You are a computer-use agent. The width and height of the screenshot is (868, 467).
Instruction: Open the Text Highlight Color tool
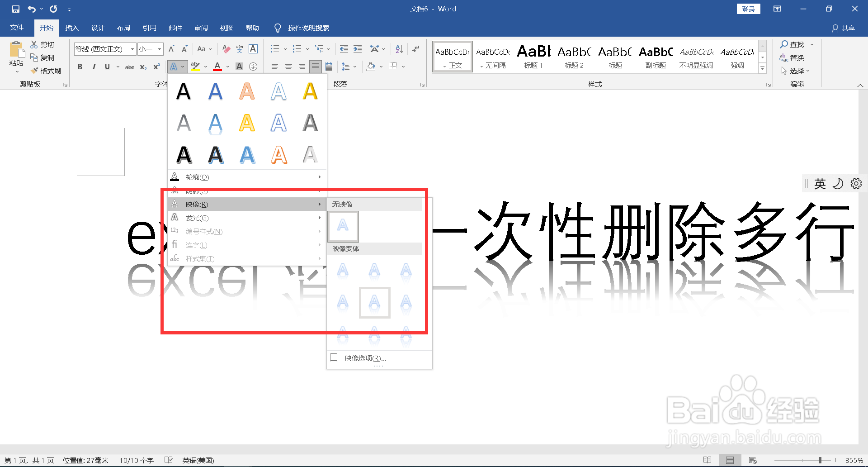tap(195, 67)
